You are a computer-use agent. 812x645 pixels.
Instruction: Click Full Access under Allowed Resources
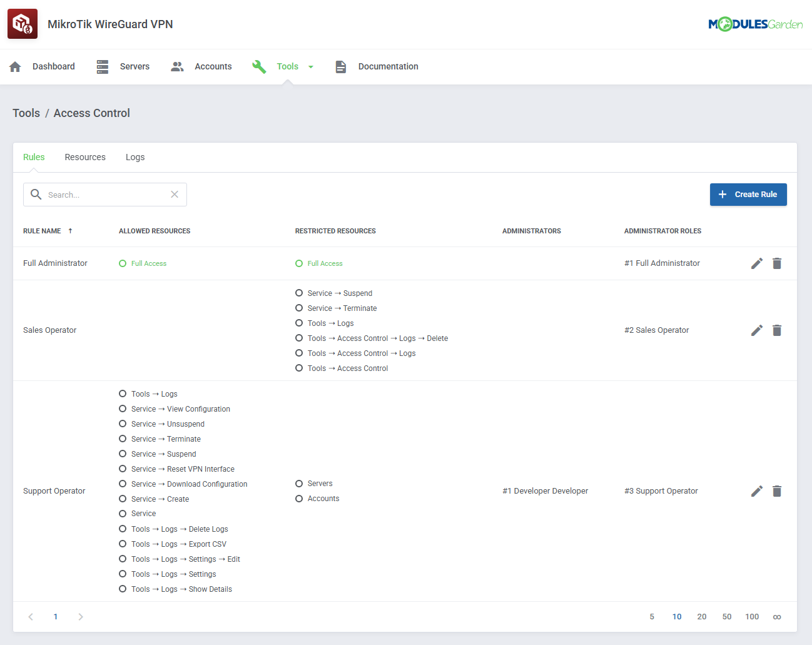[x=149, y=263]
